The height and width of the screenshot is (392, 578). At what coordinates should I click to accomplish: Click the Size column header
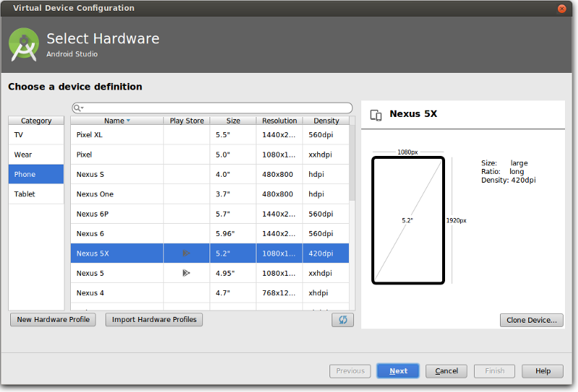(x=233, y=121)
